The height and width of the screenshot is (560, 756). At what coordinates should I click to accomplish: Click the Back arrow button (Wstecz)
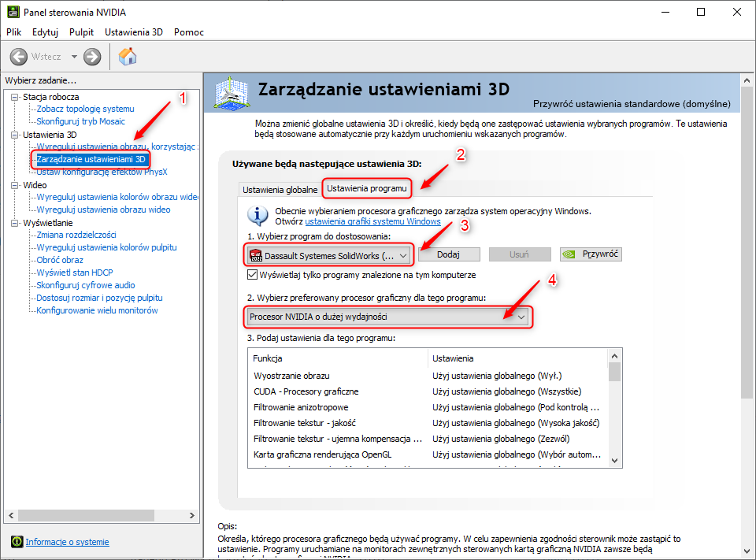[19, 57]
